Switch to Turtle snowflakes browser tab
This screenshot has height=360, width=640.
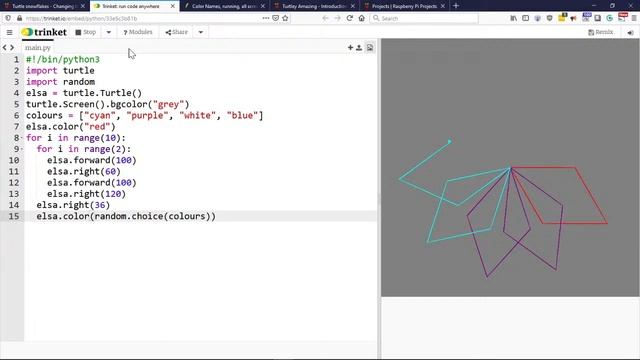pos(43,6)
